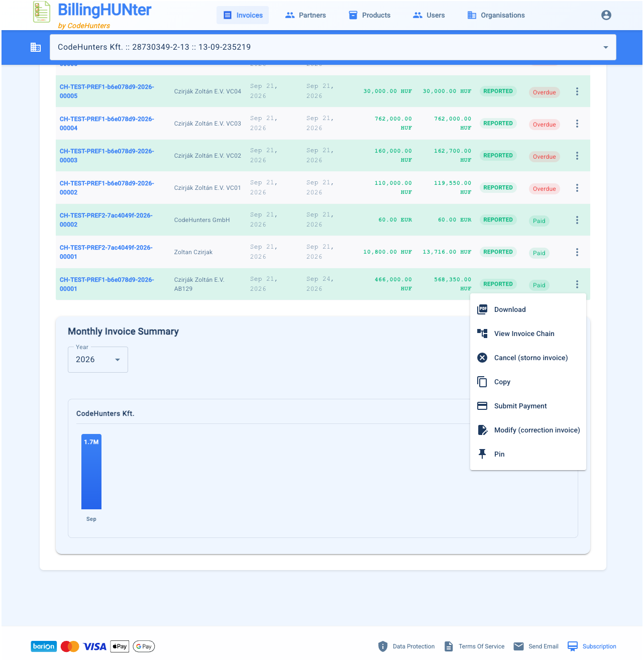Viewport: 644px width, 661px height.
Task: Open the Users tab
Action: [428, 15]
